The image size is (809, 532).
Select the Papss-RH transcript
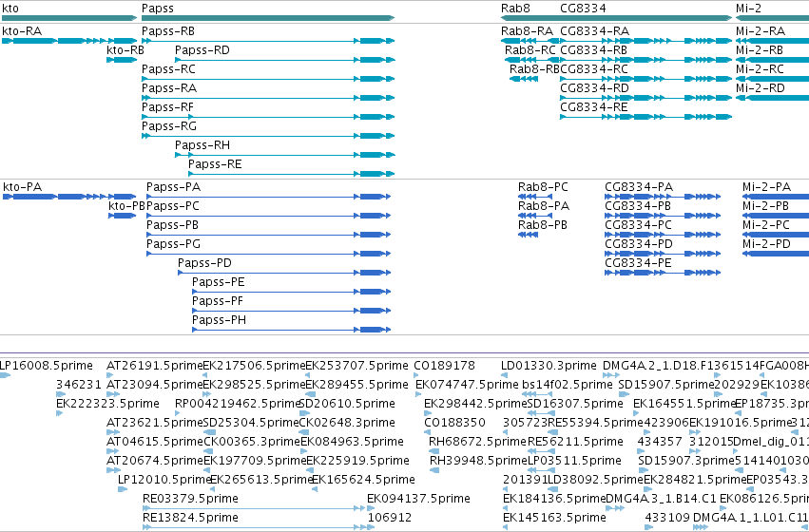[x=285, y=155]
